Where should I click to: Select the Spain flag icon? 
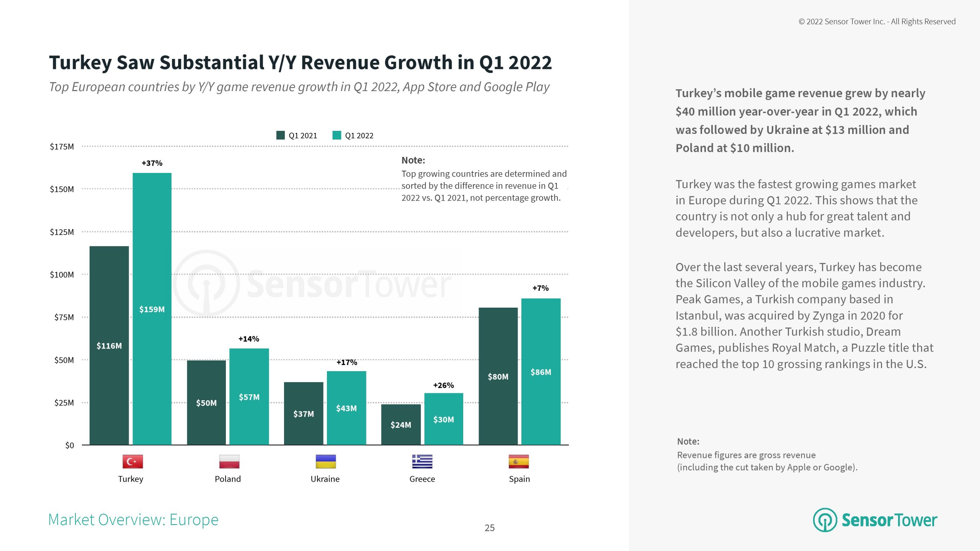pyautogui.click(x=519, y=461)
